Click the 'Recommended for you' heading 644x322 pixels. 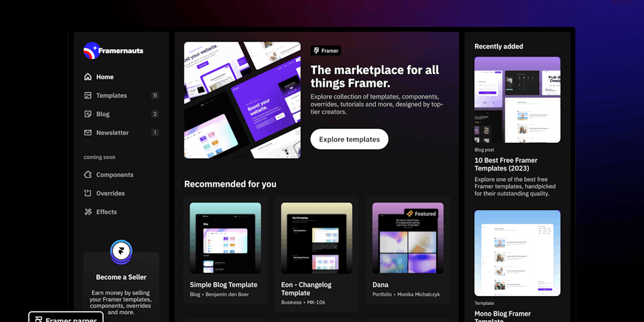tap(230, 184)
